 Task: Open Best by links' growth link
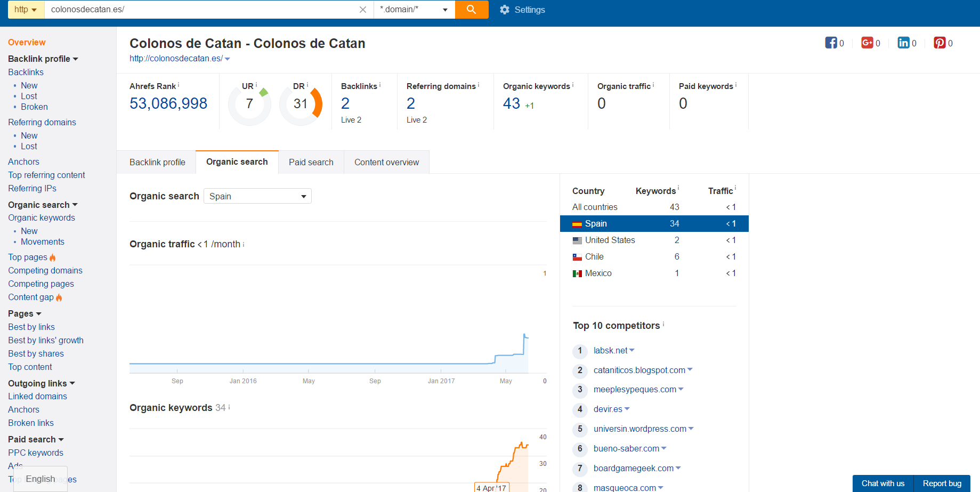46,340
